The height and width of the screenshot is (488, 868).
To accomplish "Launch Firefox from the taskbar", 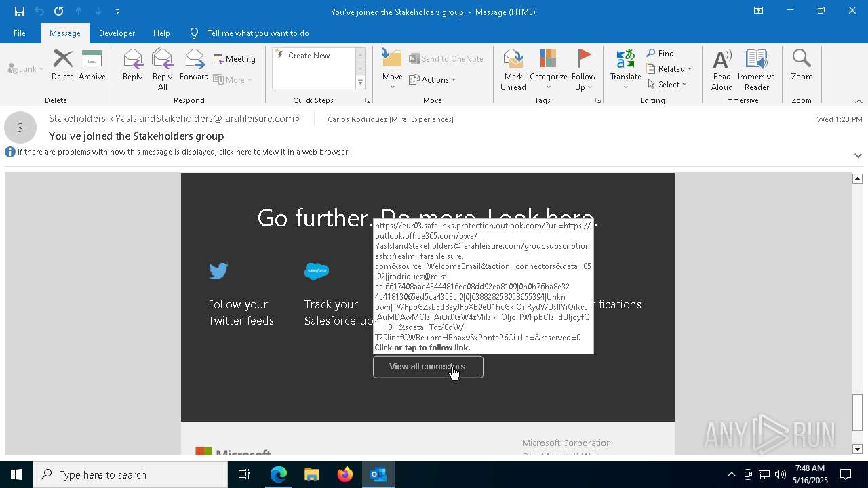I will coord(344,474).
